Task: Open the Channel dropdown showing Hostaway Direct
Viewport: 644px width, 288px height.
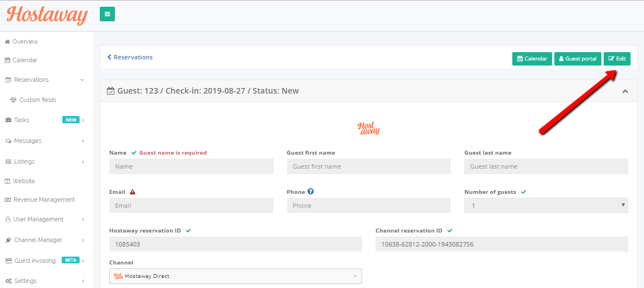Action: (235, 276)
